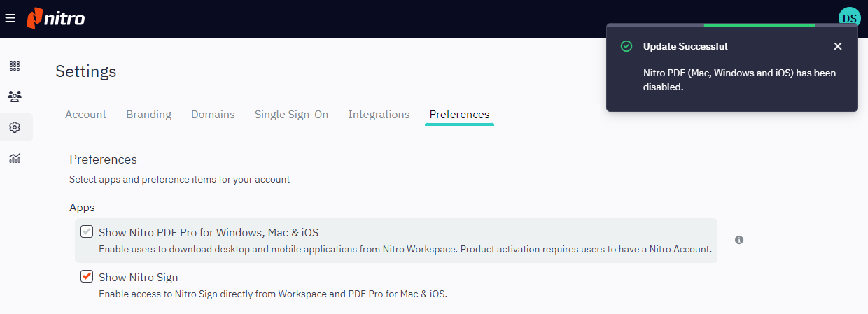This screenshot has height=314, width=868.
Task: Open the Analytics chart sidebar icon
Action: (x=15, y=158)
